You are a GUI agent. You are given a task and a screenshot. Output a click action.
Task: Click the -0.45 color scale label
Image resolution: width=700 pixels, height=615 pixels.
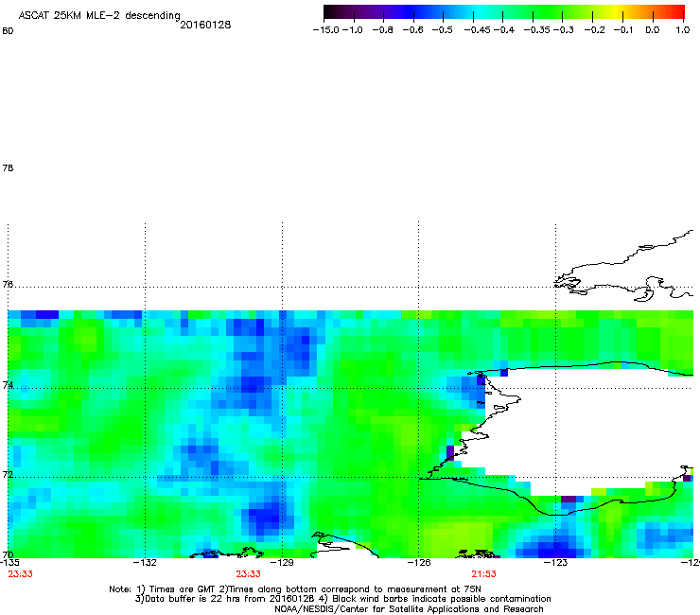[477, 30]
